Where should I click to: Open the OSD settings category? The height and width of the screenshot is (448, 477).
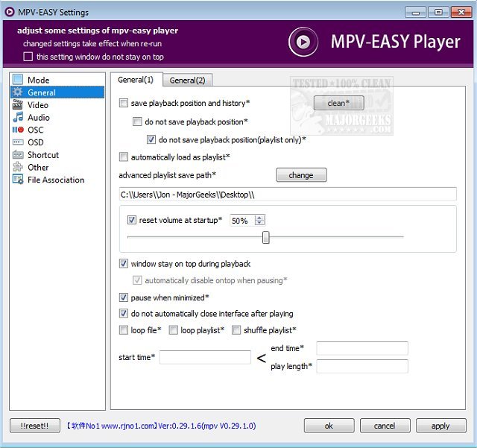click(35, 142)
